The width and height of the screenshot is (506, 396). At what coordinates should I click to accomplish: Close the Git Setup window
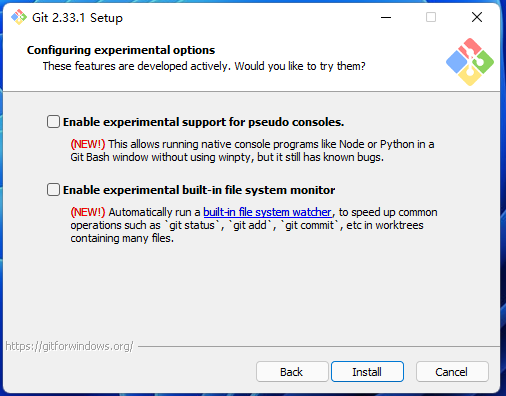coord(477,17)
